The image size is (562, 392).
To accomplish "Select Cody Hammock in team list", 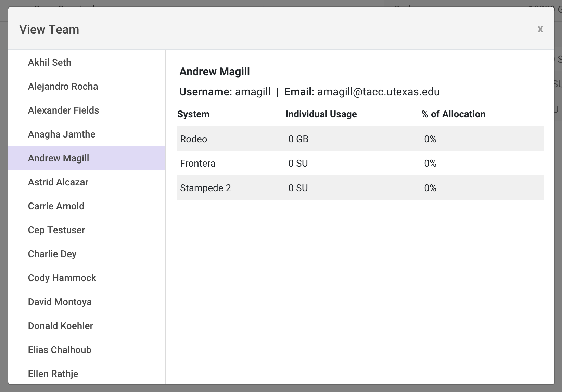I will pos(62,278).
